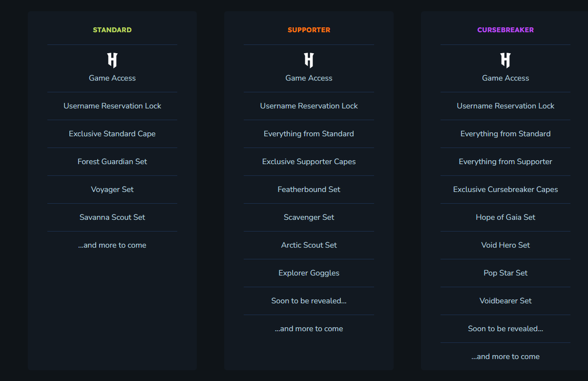Click the Hytale logo in Supporter column
The width and height of the screenshot is (588, 381).
(x=309, y=61)
